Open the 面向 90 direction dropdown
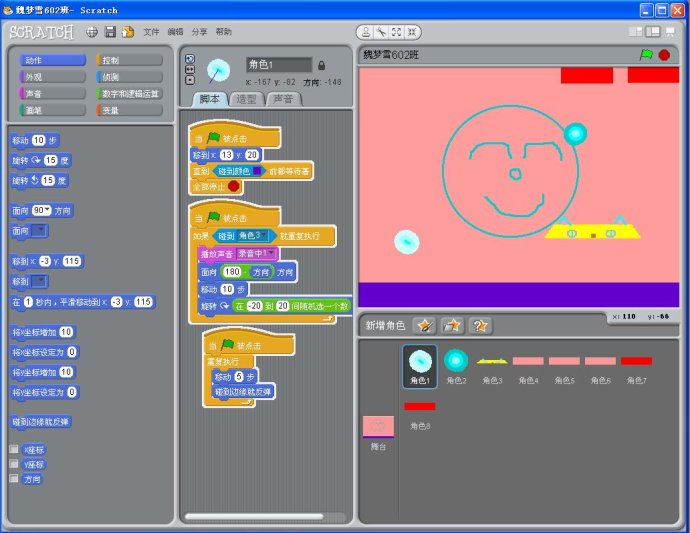 [x=48, y=210]
